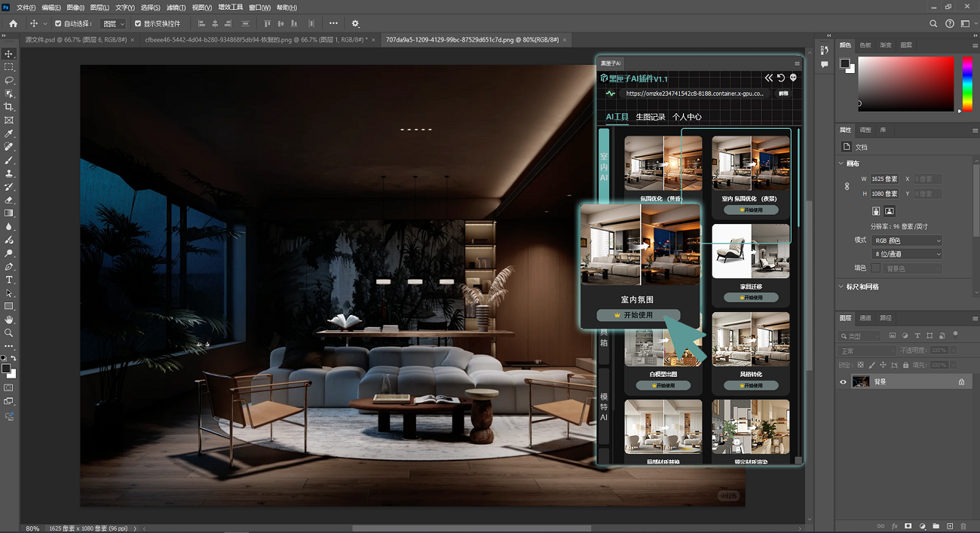Screen dimensions: 980x533
Task: Click 开始使用 under 家具迁移
Action: [x=751, y=298]
